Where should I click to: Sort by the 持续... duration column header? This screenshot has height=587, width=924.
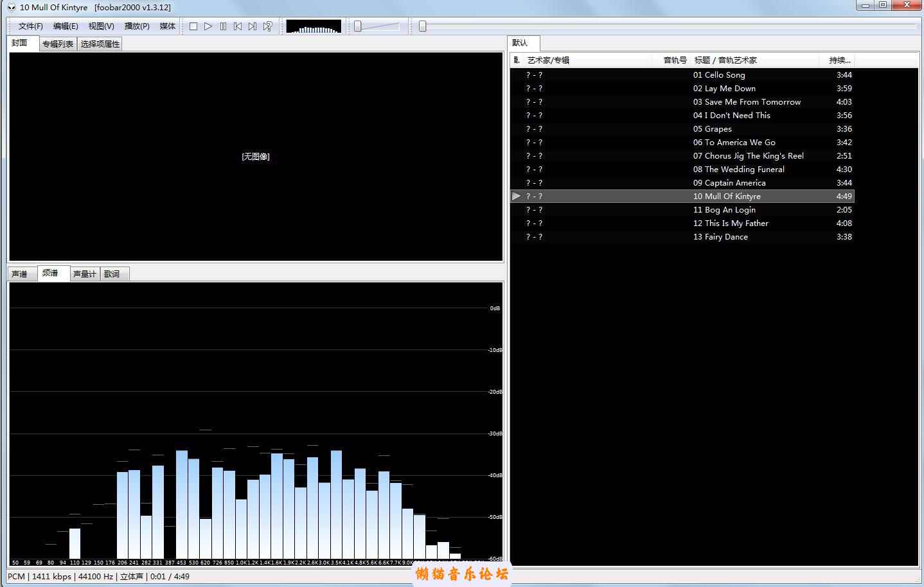(x=837, y=60)
